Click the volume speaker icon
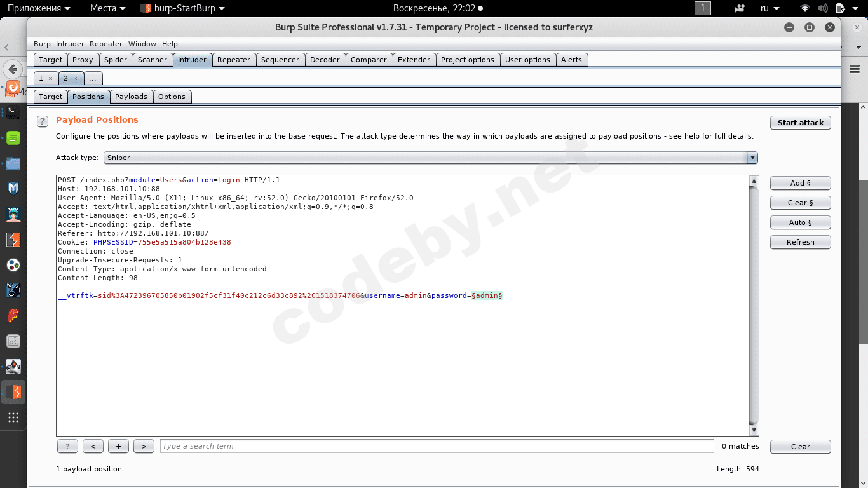The height and width of the screenshot is (488, 868). [822, 8]
